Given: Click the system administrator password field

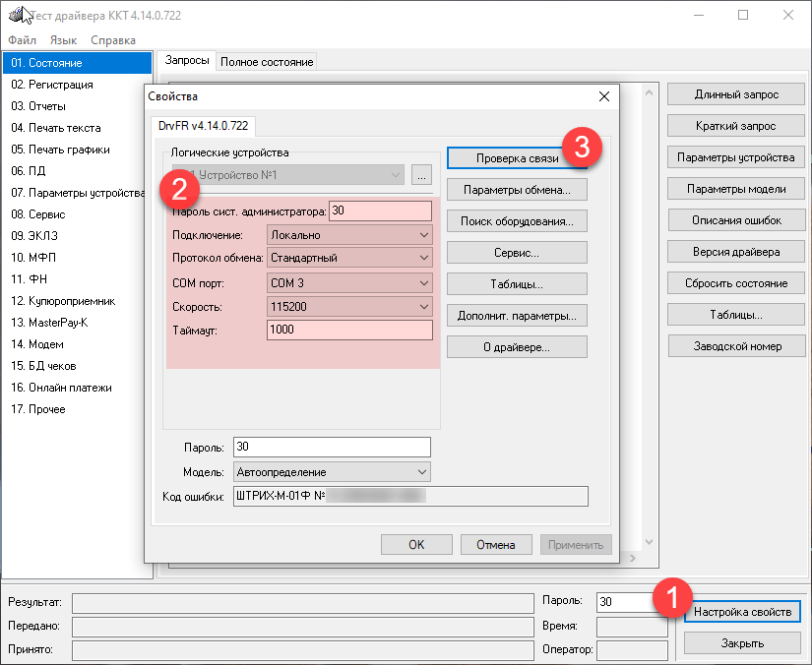Looking at the screenshot, I should [x=380, y=211].
